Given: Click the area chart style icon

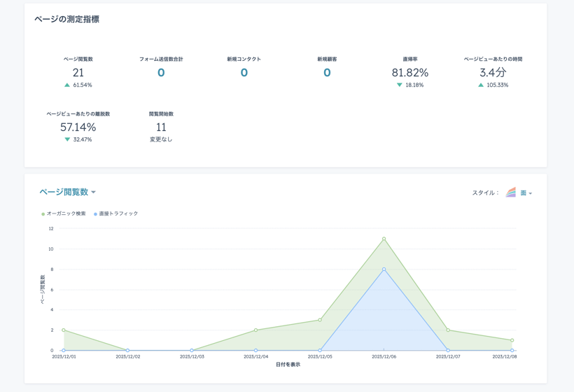Looking at the screenshot, I should pyautogui.click(x=511, y=192).
